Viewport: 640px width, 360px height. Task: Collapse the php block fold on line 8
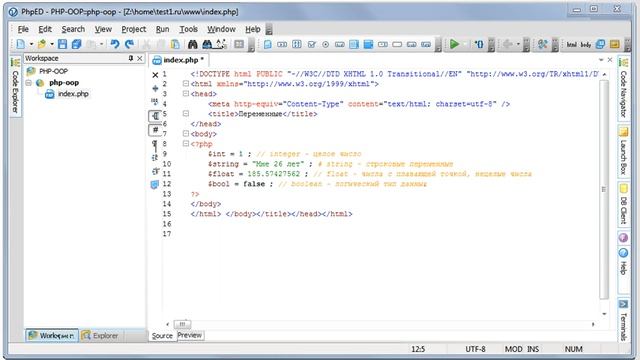[x=185, y=144]
